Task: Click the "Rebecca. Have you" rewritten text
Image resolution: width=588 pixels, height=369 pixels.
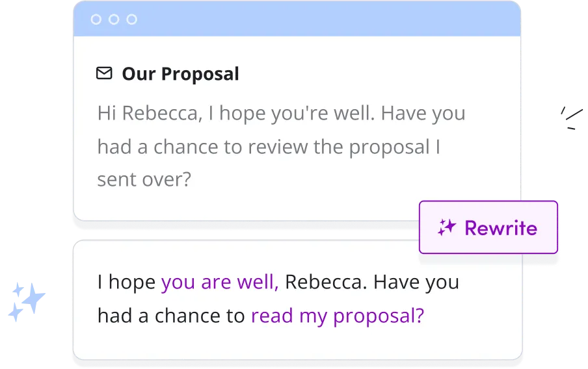Action: point(372,282)
